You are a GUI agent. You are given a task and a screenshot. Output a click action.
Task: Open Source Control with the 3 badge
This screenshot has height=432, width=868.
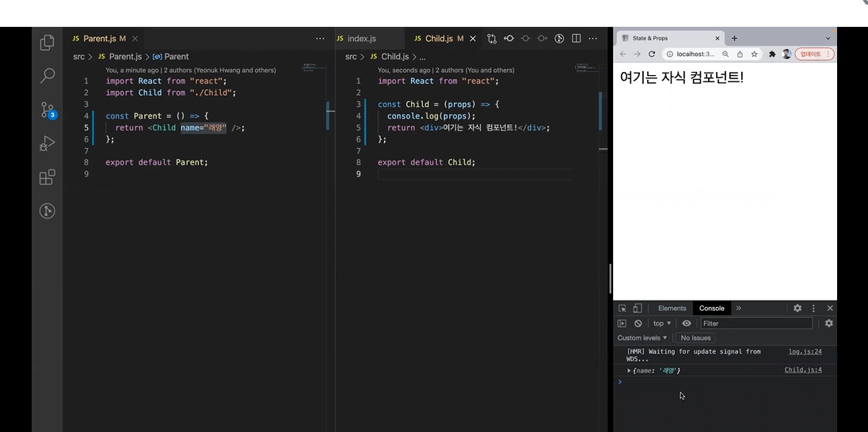coord(48,110)
